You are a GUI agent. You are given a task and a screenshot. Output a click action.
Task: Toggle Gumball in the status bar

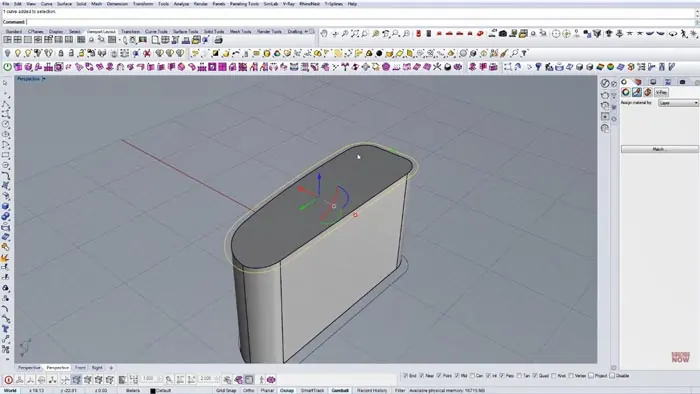(x=340, y=390)
